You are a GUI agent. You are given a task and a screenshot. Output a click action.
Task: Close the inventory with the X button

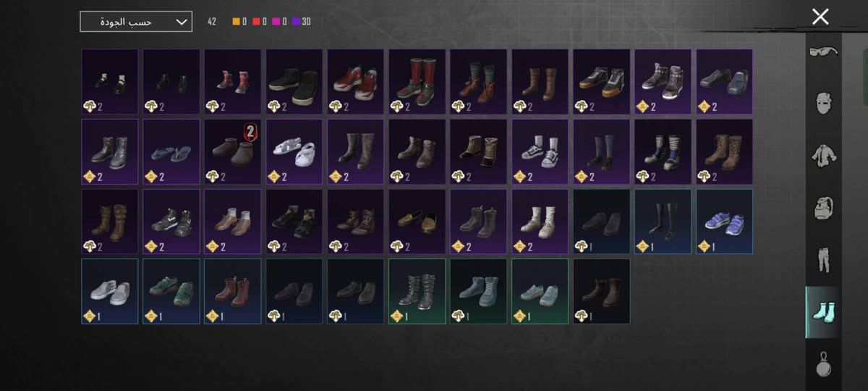(x=820, y=17)
